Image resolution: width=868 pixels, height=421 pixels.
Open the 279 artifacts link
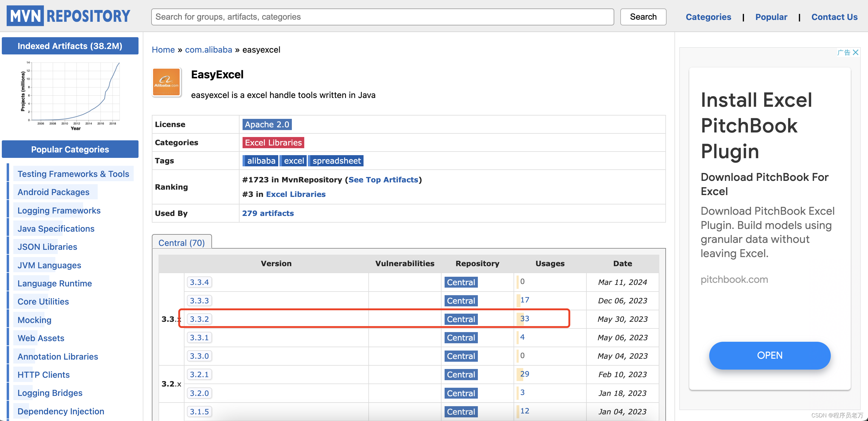[x=268, y=213]
